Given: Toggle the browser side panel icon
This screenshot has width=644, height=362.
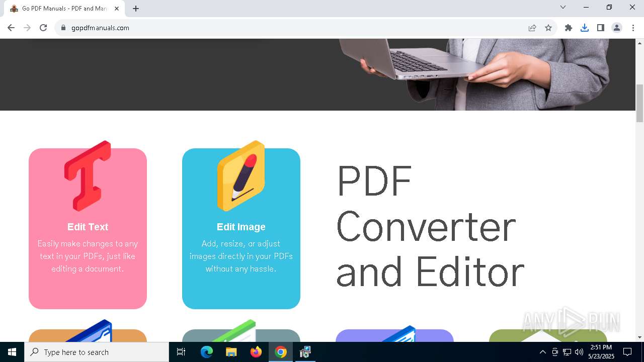Looking at the screenshot, I should coord(601,28).
